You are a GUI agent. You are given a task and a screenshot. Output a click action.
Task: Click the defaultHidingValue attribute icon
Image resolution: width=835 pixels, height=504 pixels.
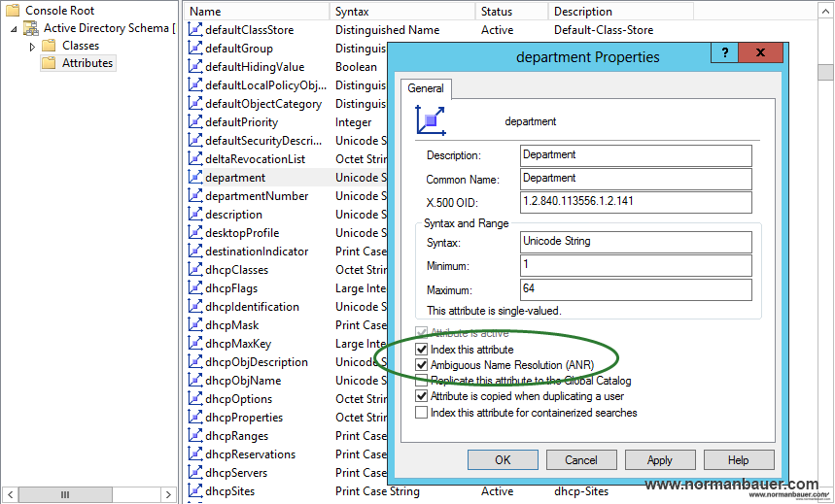[x=195, y=67]
